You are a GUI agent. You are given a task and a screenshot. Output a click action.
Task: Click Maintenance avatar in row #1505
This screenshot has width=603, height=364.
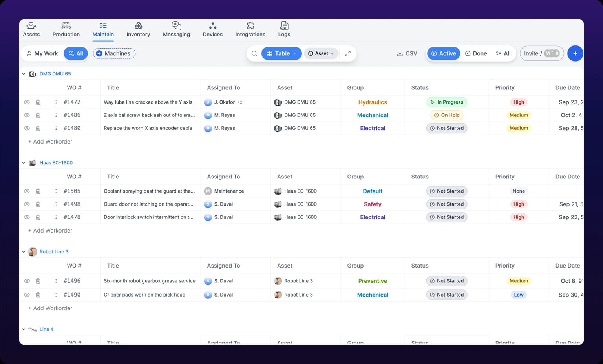tap(208, 191)
